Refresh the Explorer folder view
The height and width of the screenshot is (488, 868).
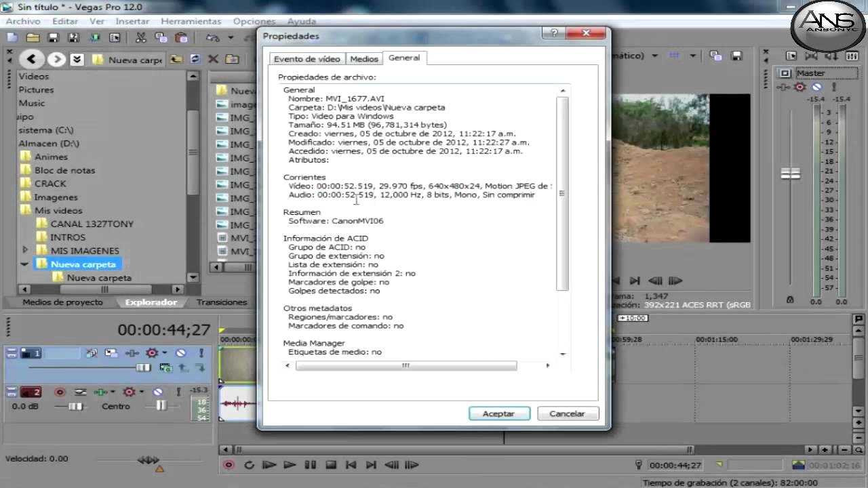tap(195, 60)
